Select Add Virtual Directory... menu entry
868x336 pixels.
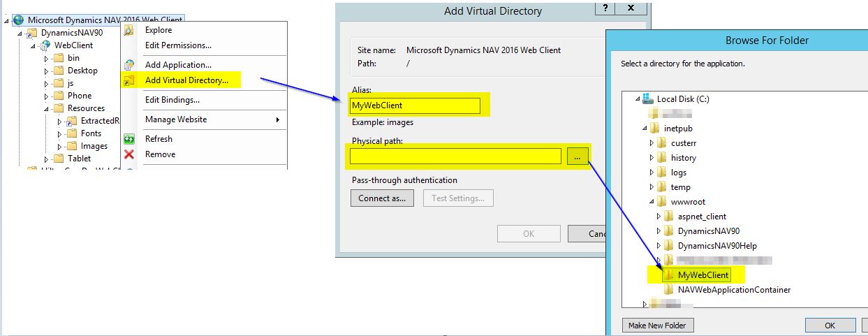(186, 80)
